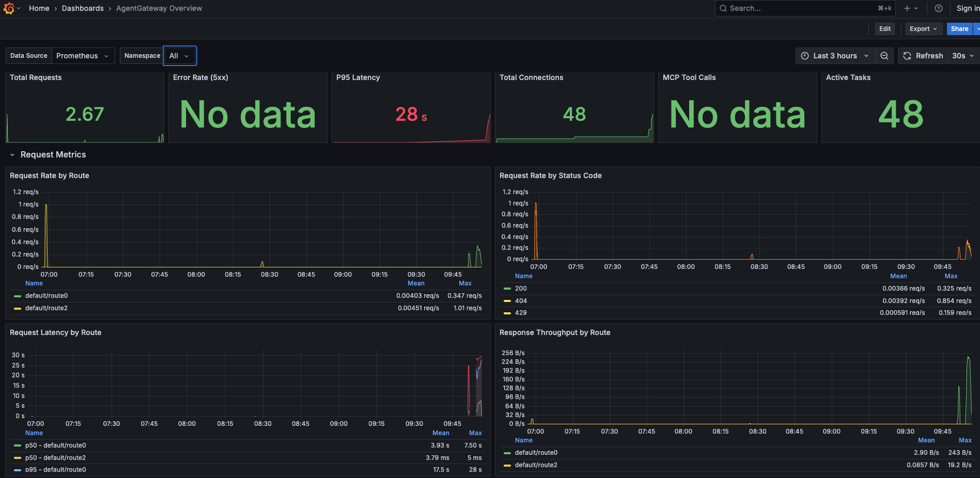Toggle 404 status code series visibility
Screen dimensions: 980x478
tap(521, 300)
